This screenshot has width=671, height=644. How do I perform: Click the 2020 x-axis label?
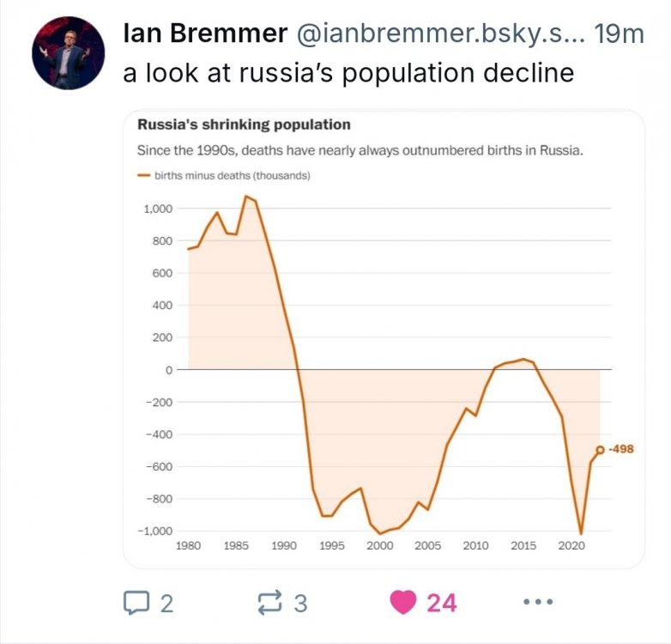(570, 546)
